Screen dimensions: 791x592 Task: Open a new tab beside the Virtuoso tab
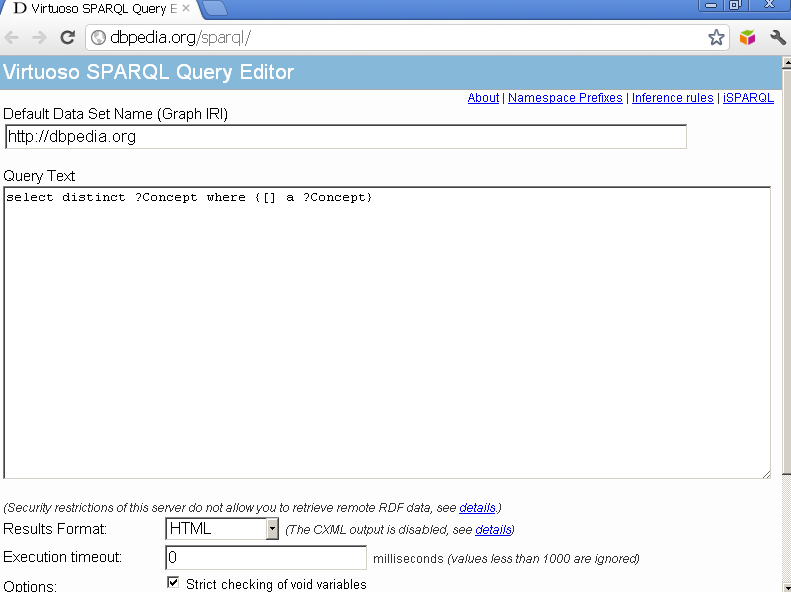[x=214, y=8]
